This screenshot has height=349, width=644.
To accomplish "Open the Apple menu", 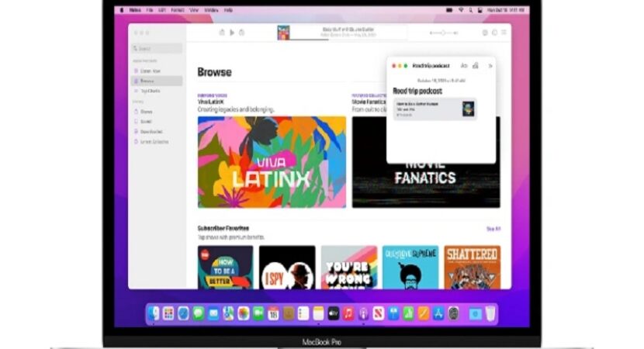I will point(122,10).
